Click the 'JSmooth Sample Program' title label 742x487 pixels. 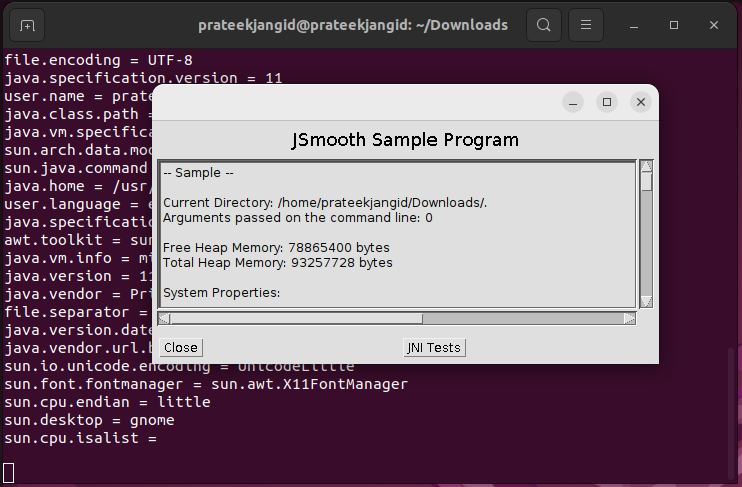[x=405, y=140]
